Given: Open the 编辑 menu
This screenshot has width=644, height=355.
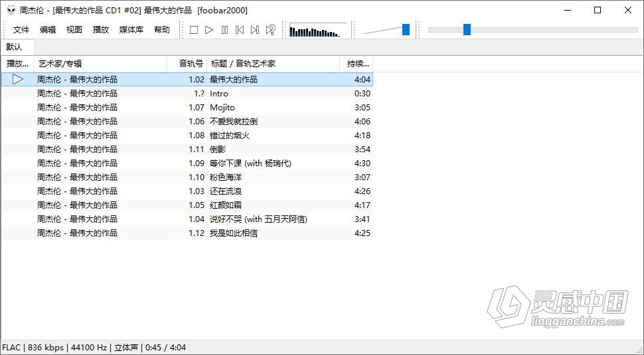Looking at the screenshot, I should coord(48,30).
